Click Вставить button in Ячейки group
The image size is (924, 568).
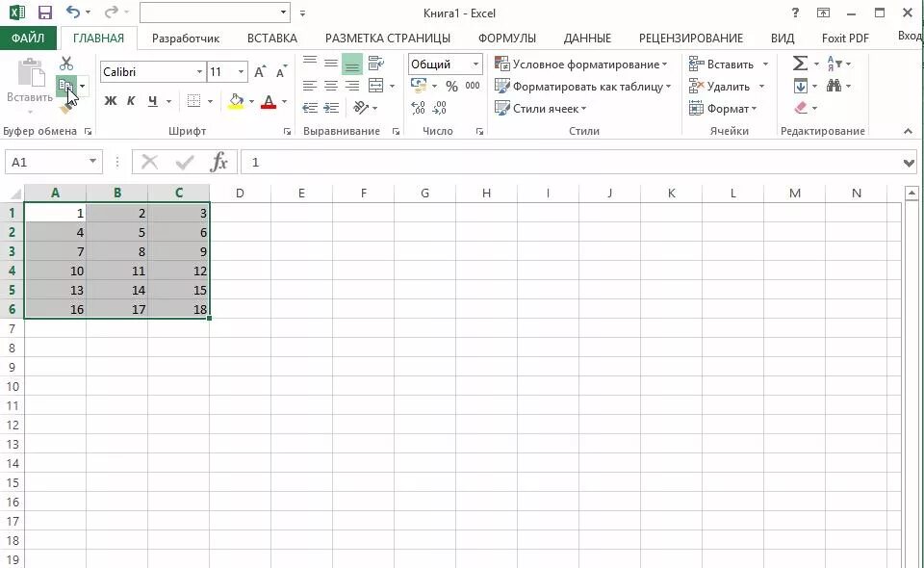tap(721, 64)
